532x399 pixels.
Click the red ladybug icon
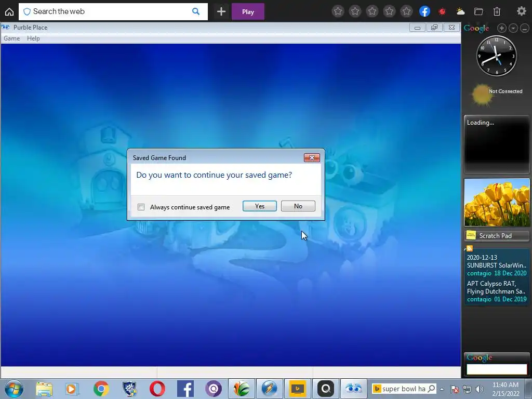coord(442,11)
